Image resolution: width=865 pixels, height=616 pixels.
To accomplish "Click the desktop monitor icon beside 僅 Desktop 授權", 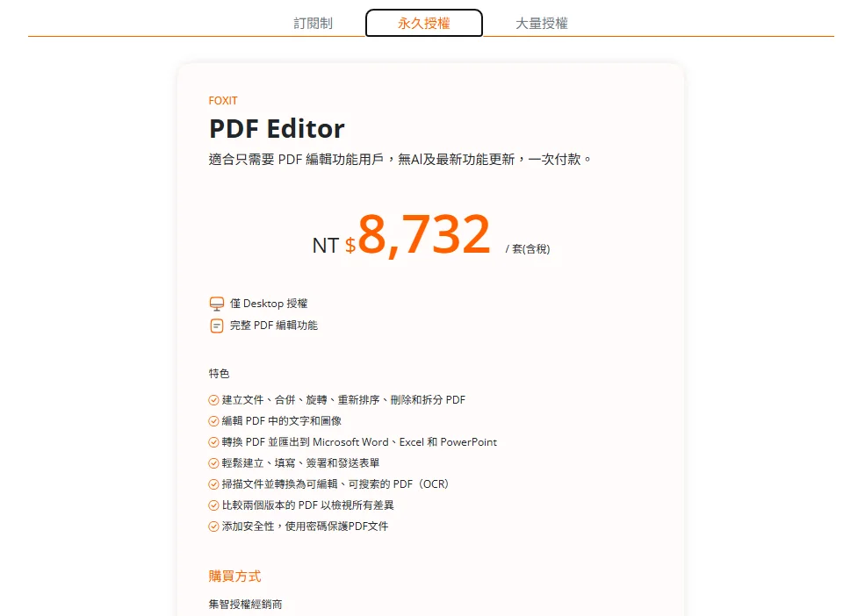I will click(217, 304).
